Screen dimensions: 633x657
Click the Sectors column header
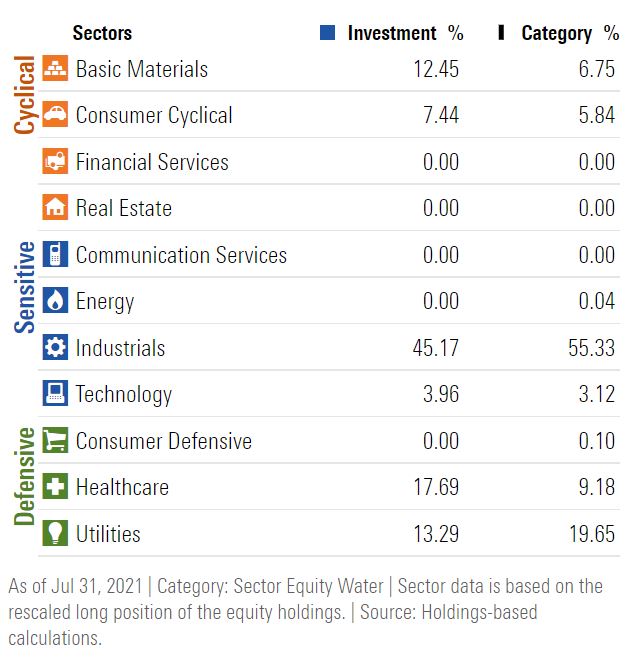click(102, 33)
